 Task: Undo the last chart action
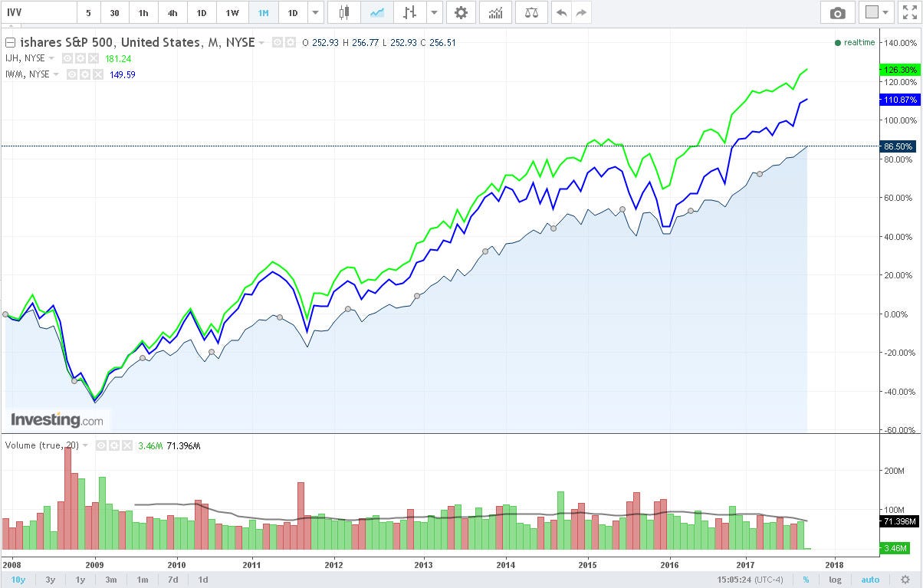pyautogui.click(x=562, y=12)
